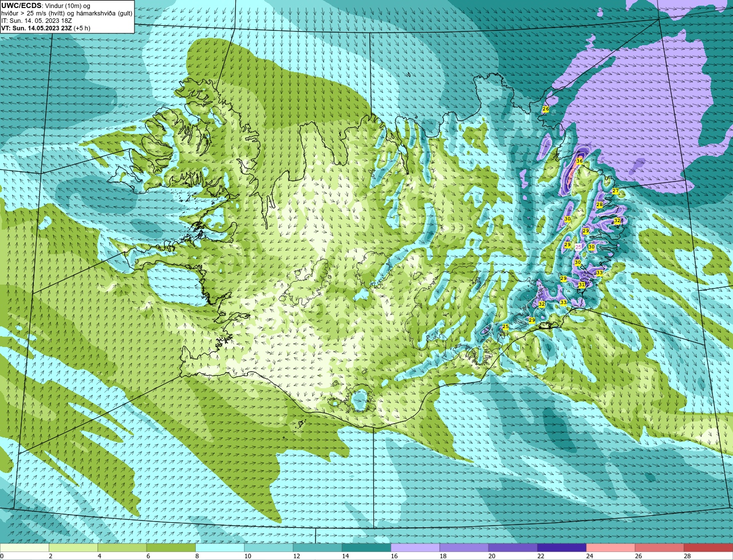
Task: Click the 'UWC/ECDS: Vindur (10m) og' title text
Action: pyautogui.click(x=46, y=6)
